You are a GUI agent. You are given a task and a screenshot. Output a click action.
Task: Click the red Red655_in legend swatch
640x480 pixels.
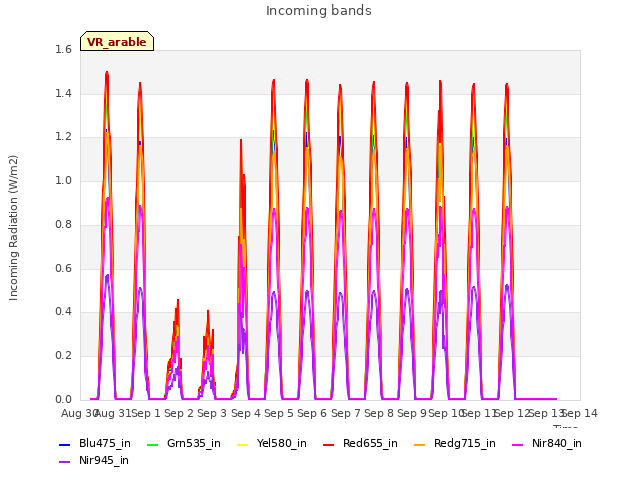tap(329, 444)
